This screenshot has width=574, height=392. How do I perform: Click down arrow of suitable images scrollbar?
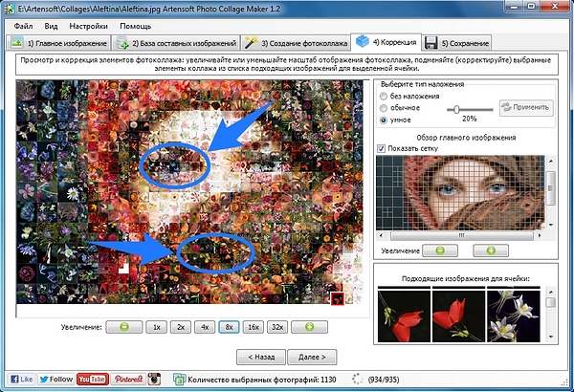pyautogui.click(x=551, y=337)
